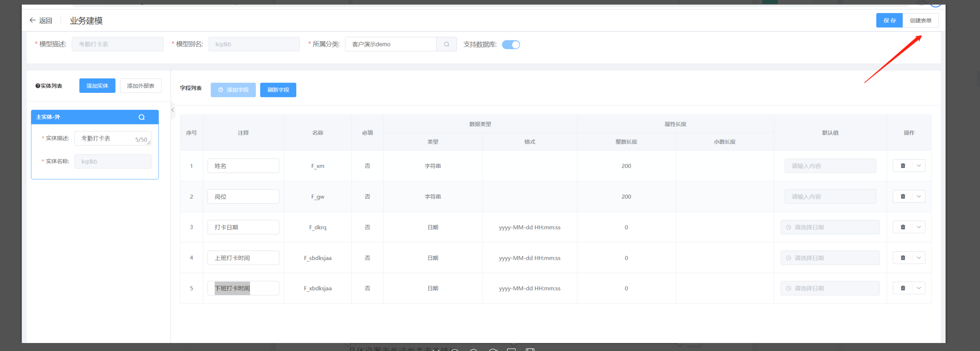Click trash icon for 打卡日期 row
The height and width of the screenshot is (351, 980).
coord(903,227)
